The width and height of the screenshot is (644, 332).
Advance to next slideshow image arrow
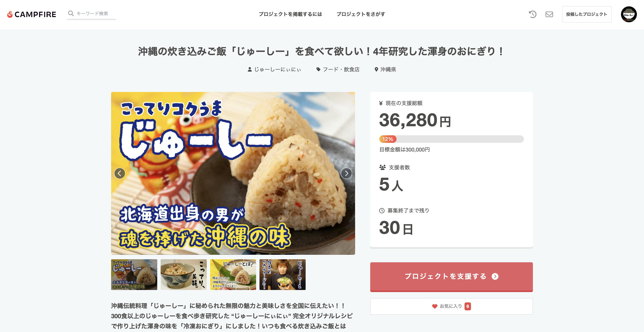[x=346, y=173]
